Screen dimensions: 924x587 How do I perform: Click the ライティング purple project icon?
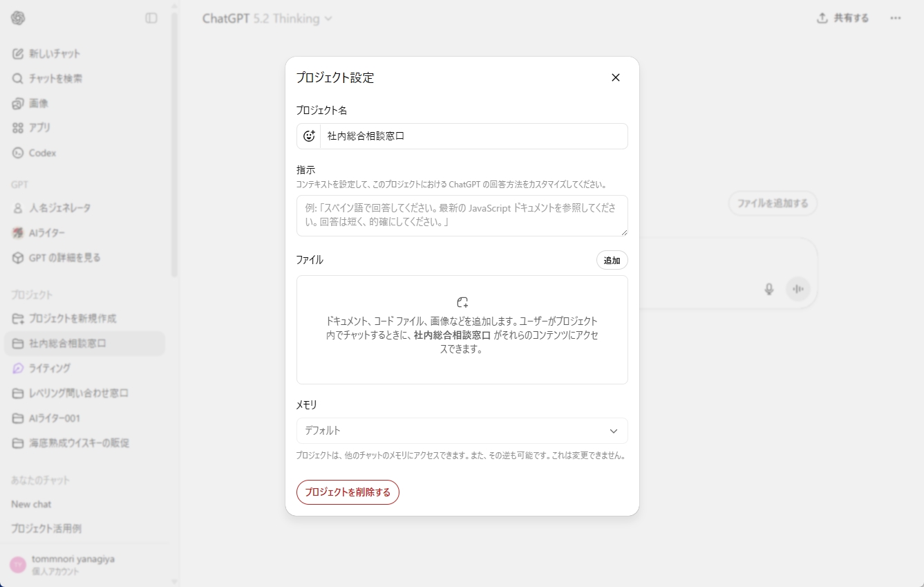18,369
